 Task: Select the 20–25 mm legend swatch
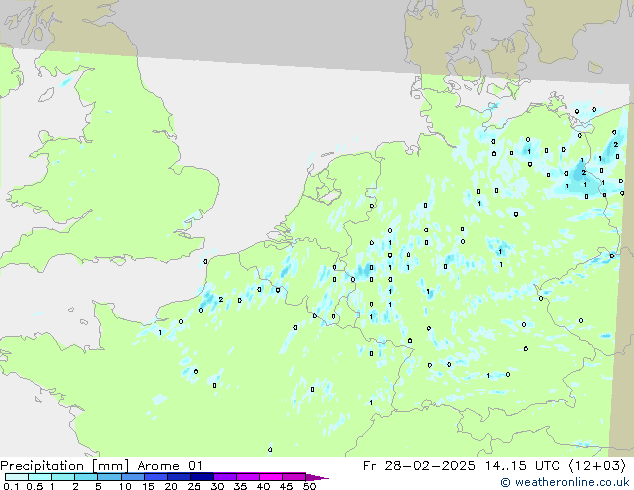tap(178, 477)
